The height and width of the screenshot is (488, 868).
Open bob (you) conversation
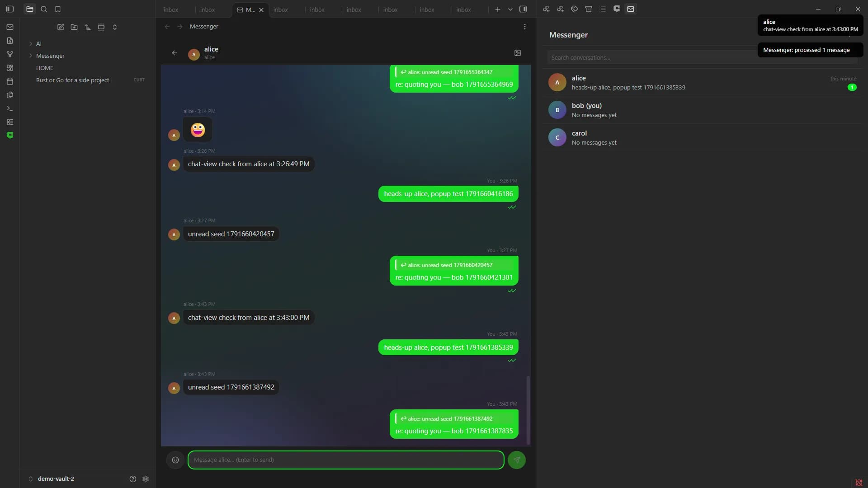703,110
